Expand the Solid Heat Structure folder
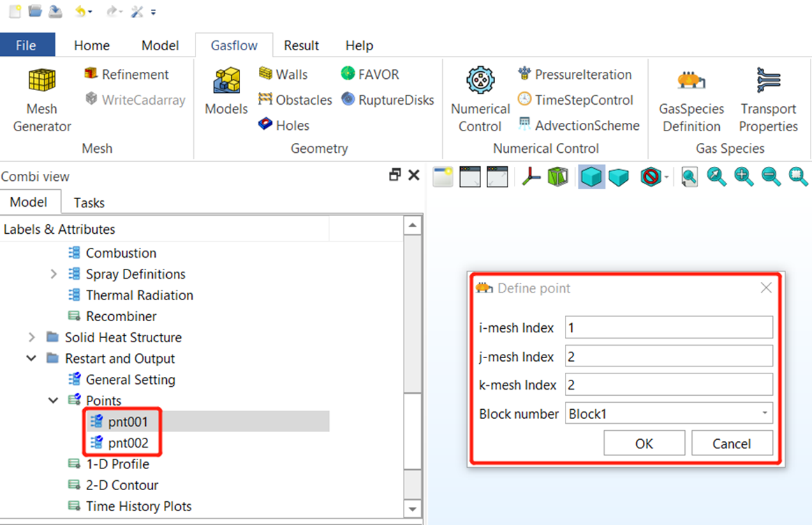812x525 pixels. (31, 338)
